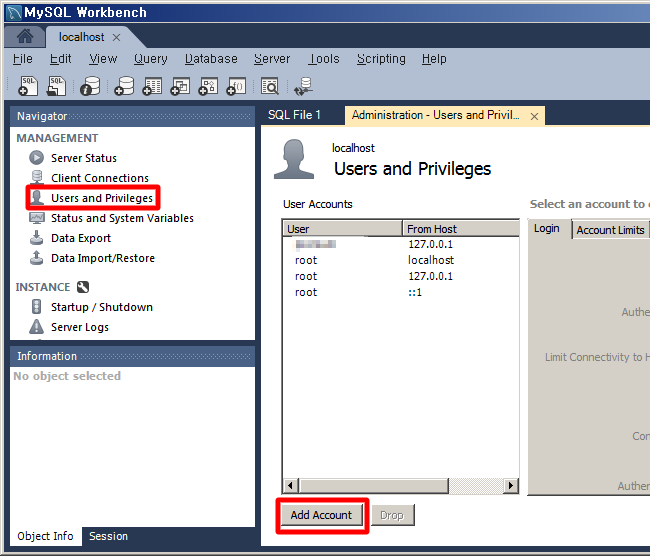Open the Tools menu
This screenshot has width=650, height=556.
point(324,59)
